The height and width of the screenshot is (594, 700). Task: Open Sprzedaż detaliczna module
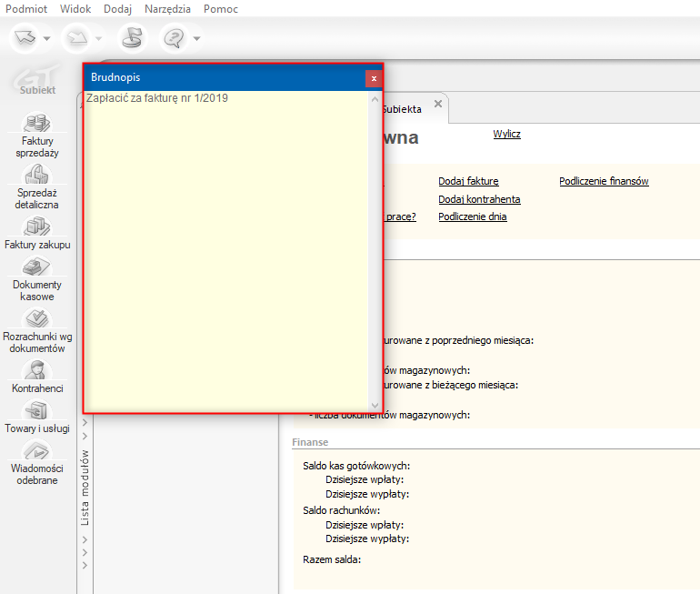tap(37, 186)
